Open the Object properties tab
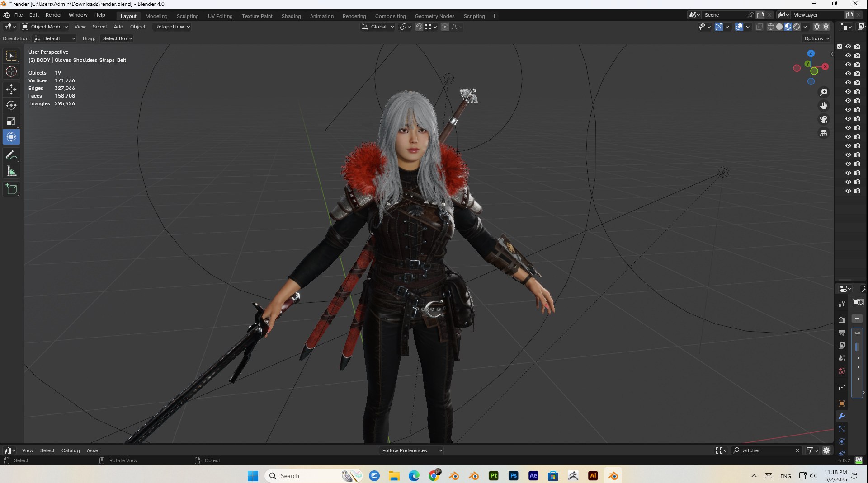Screen dimensions: 868x483 (842, 403)
